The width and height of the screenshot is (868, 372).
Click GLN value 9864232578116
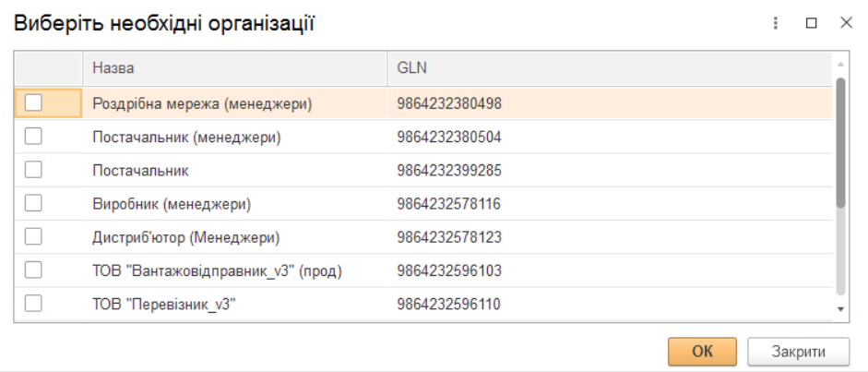tap(449, 204)
